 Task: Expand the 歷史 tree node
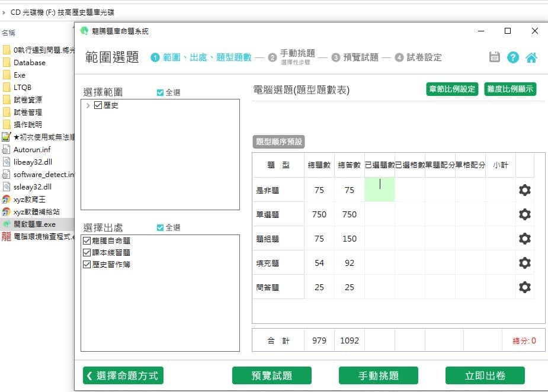coord(88,105)
